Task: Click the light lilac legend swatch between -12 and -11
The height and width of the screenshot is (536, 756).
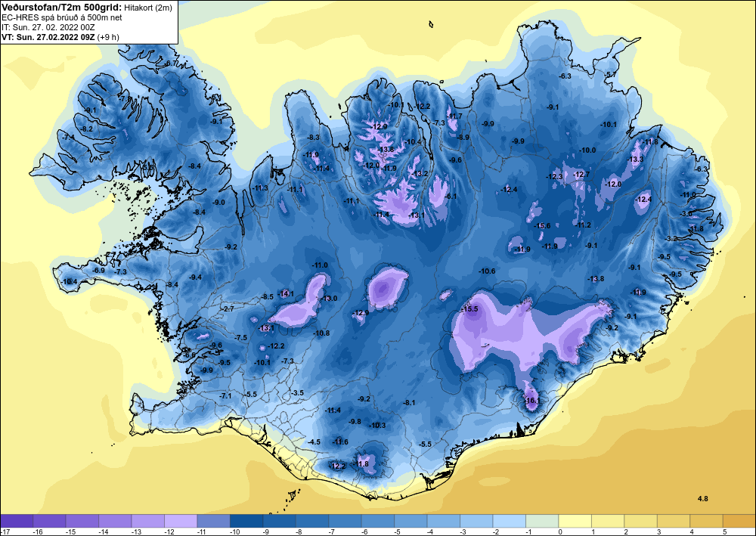Action: point(181,521)
